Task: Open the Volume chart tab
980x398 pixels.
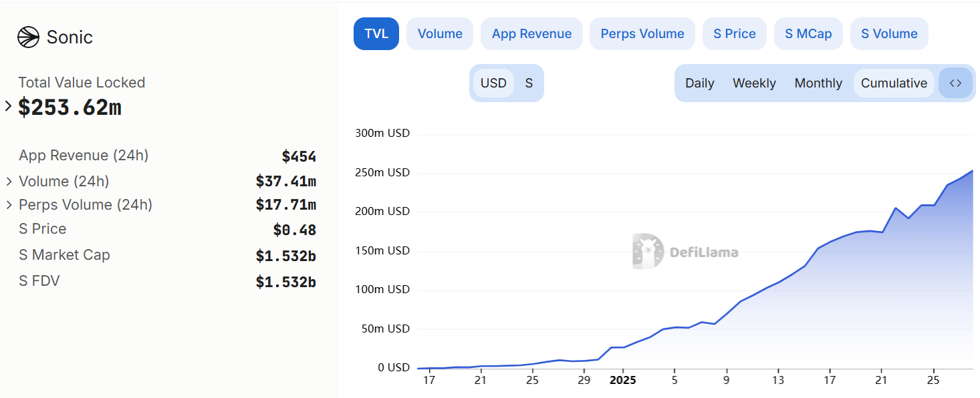Action: click(440, 34)
